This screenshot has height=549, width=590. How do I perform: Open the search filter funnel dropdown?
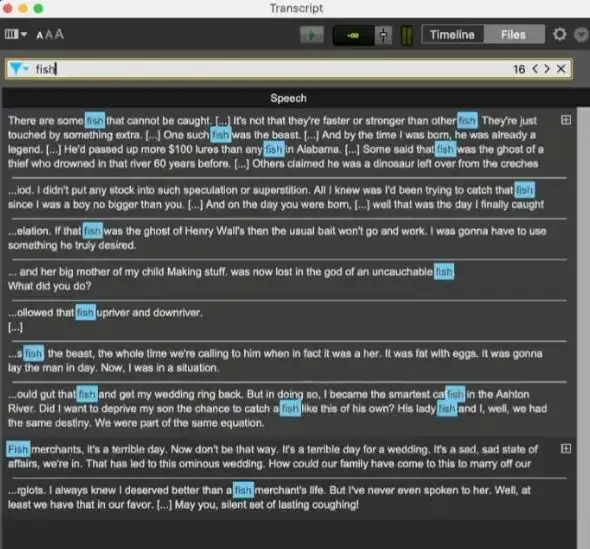point(19,69)
